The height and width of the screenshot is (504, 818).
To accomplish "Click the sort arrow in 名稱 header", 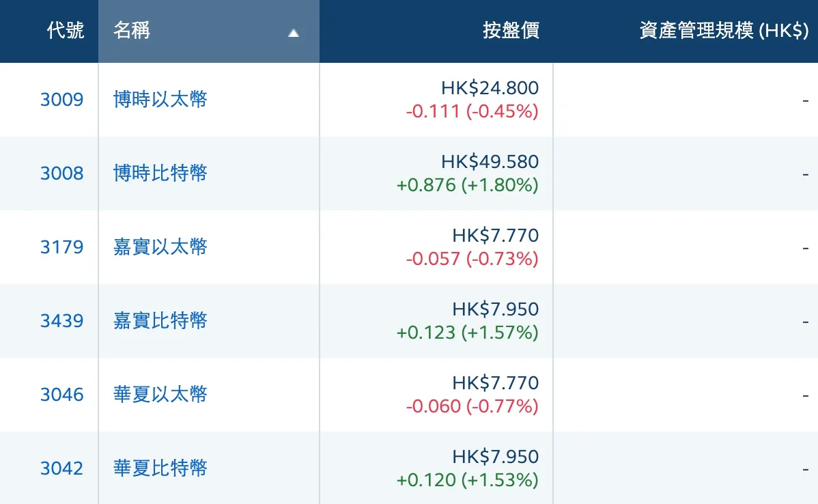I will [294, 33].
